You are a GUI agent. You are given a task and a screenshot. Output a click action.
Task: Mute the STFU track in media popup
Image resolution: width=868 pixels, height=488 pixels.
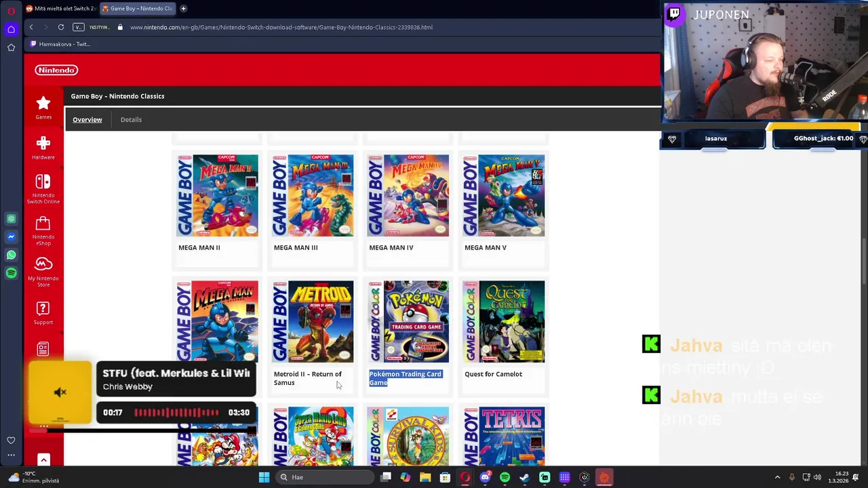60,392
